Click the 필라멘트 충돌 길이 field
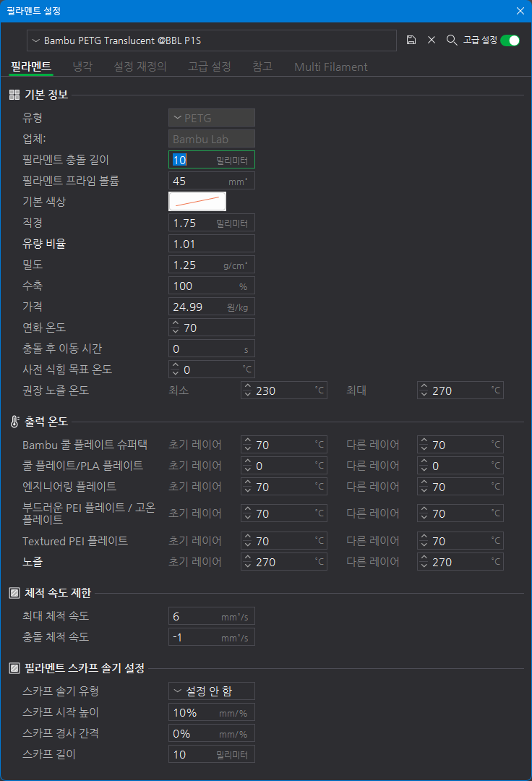 click(x=212, y=160)
